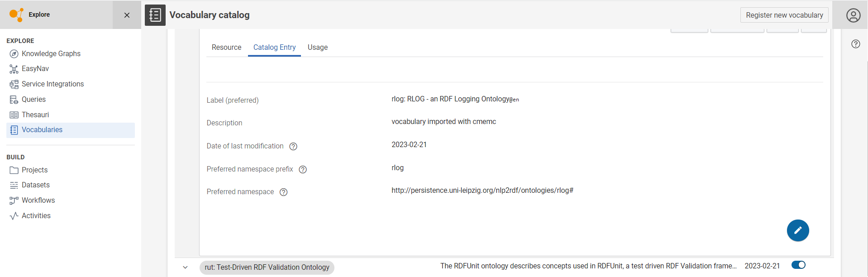Click the pencil edit button
The image size is (868, 277).
pos(797,230)
